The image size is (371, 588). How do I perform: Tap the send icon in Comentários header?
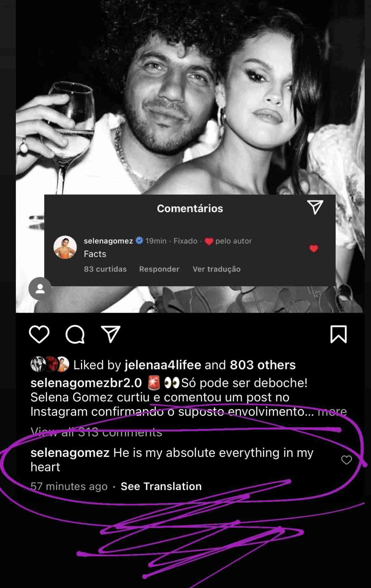[x=315, y=207]
